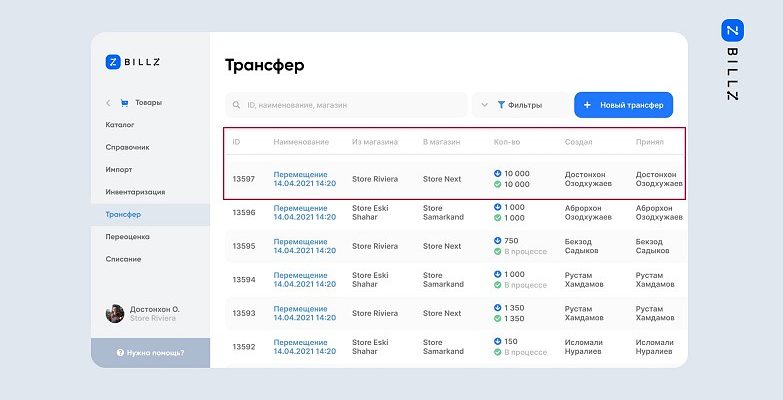Expand the dropdown chevron left of Фильтры

click(x=485, y=105)
